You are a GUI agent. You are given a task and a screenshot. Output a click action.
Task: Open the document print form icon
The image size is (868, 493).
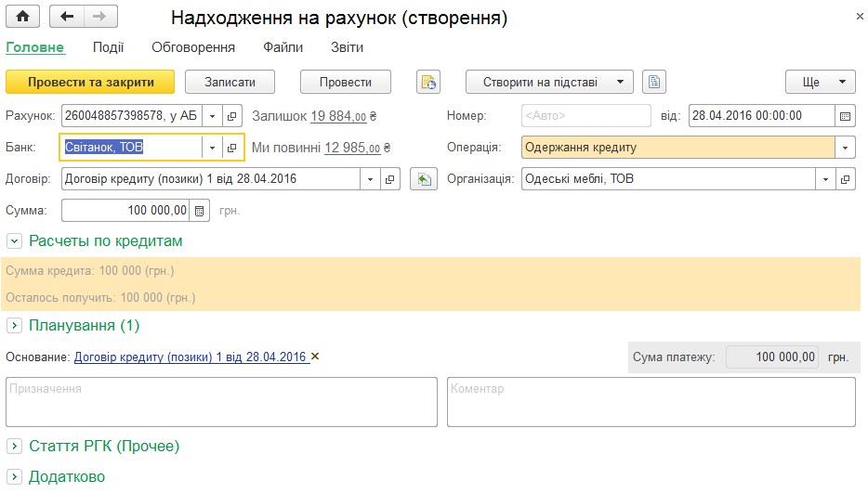pos(654,82)
